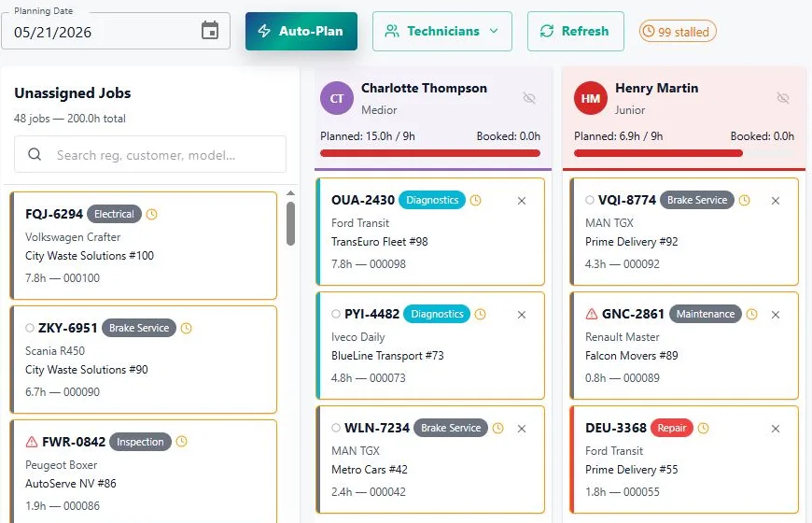This screenshot has height=523, width=812.
Task: Click the clock icon on FWR-0842
Action: pos(181,442)
